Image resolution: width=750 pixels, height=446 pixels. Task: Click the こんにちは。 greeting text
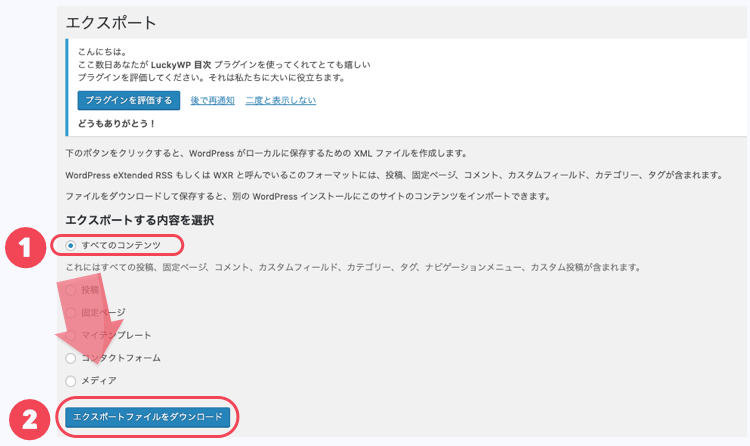(x=102, y=52)
